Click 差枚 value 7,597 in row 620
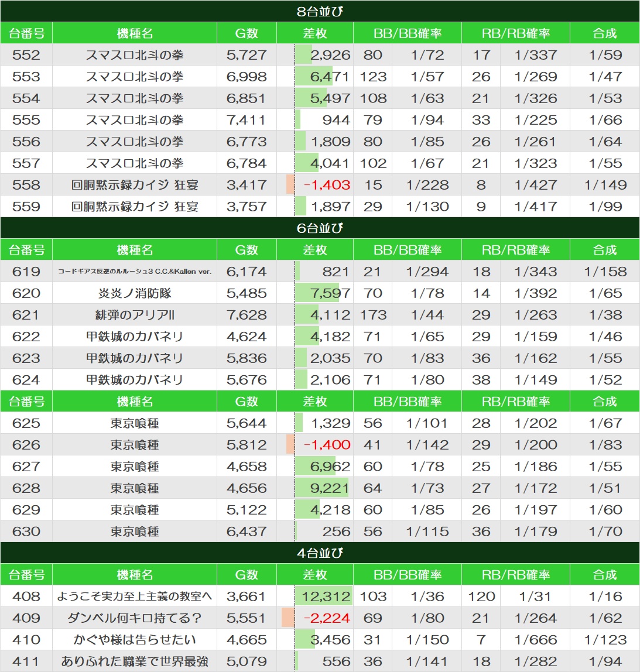Image resolution: width=640 pixels, height=672 pixels. coord(330,293)
